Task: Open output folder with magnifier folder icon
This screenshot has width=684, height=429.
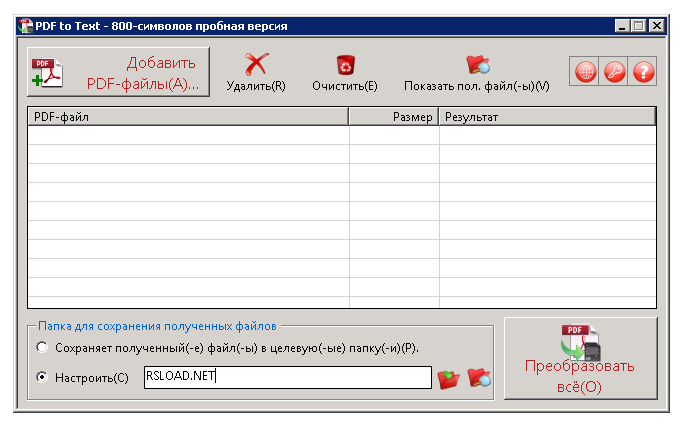Action: 479,378
